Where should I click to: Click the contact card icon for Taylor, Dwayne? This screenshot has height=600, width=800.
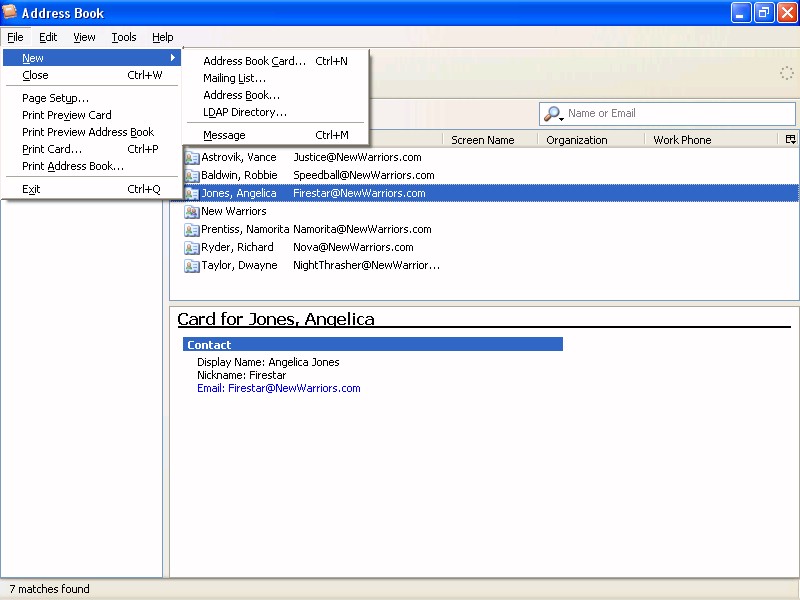(192, 266)
